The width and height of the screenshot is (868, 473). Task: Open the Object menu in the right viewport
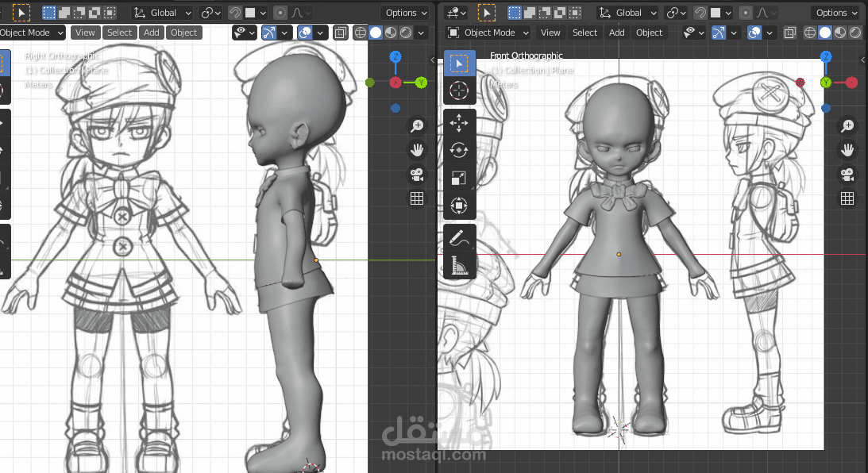tap(650, 33)
